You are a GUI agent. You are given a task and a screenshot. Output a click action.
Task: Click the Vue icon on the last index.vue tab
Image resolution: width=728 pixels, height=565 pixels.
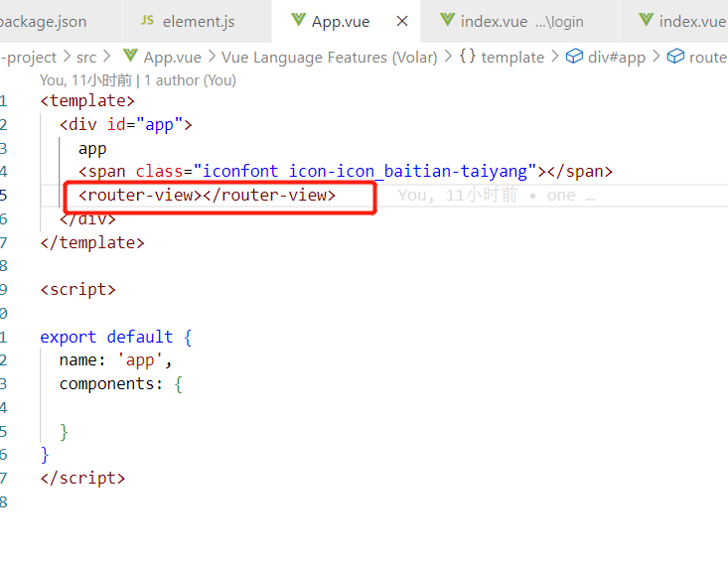coord(646,20)
